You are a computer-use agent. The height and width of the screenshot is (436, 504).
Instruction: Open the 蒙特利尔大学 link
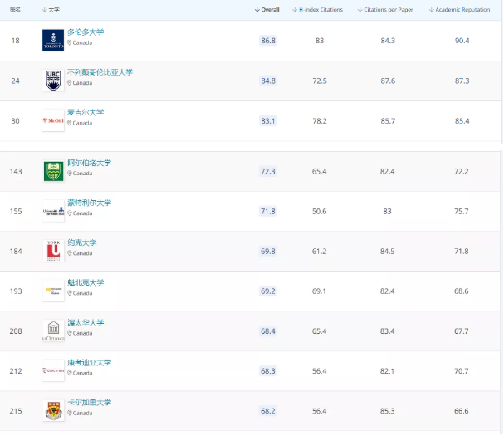click(90, 203)
